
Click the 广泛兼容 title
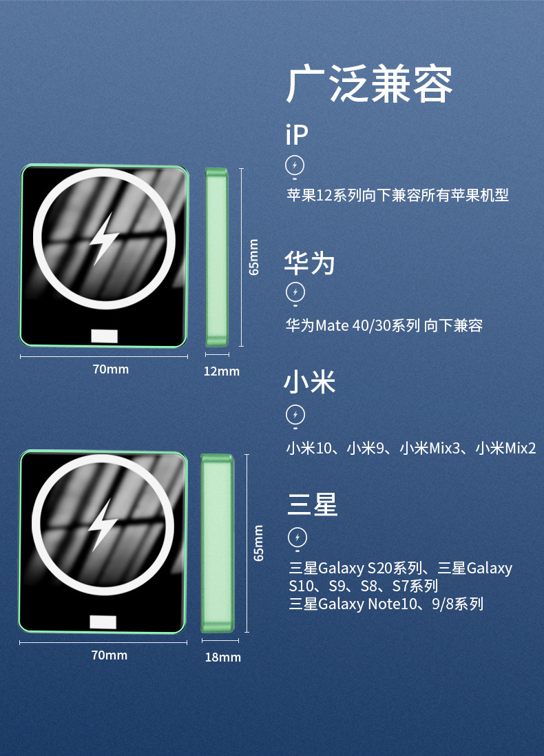point(370,84)
